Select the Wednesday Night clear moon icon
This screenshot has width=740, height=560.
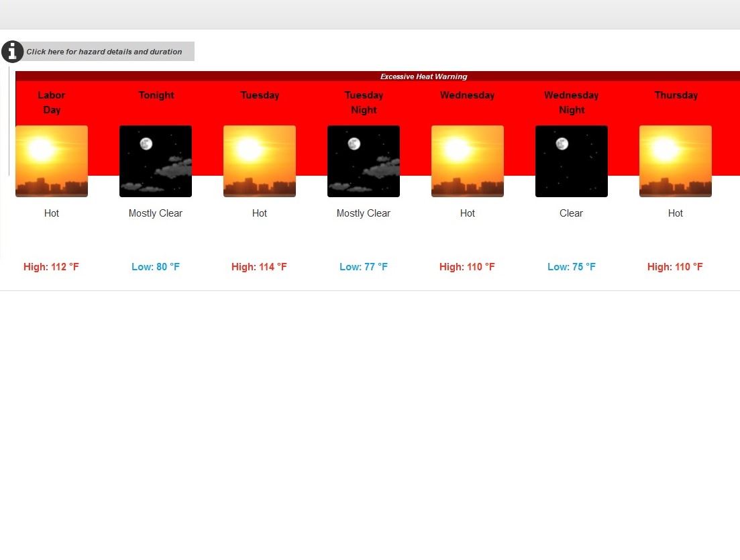tap(572, 161)
